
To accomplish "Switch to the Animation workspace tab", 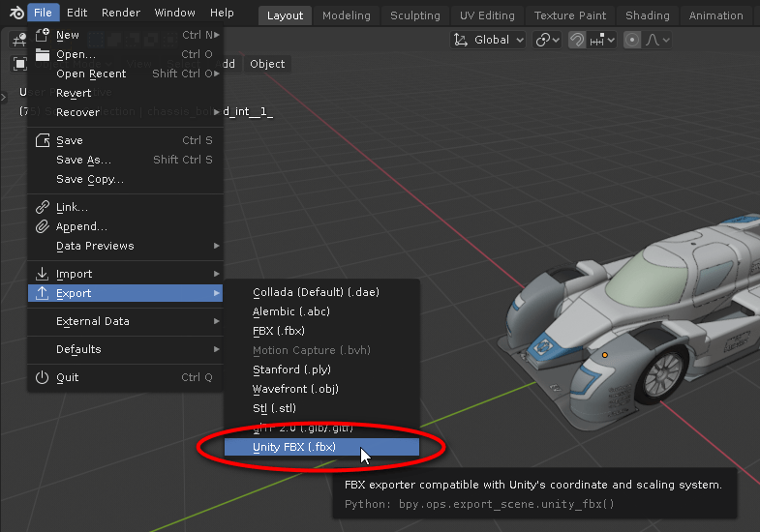I will point(715,15).
